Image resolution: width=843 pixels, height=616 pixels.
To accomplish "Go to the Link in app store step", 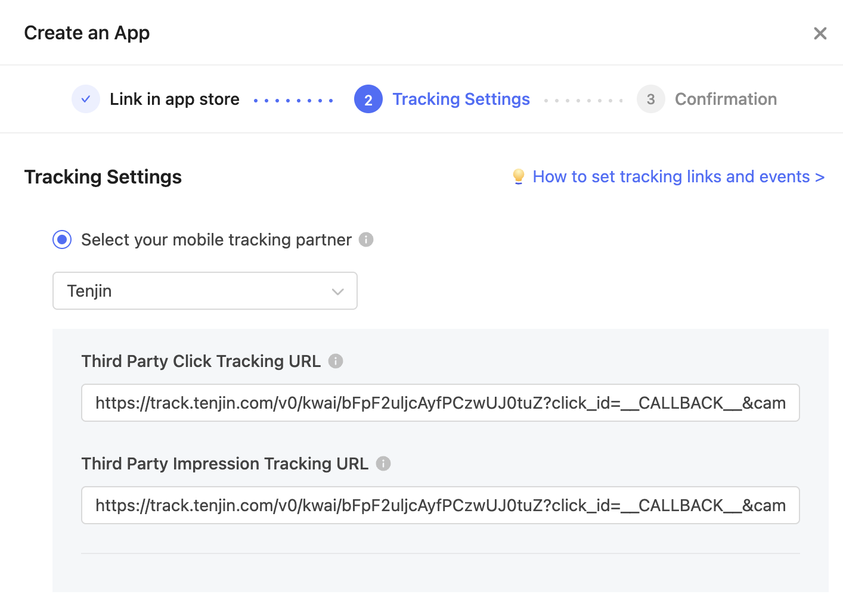I will coord(175,99).
